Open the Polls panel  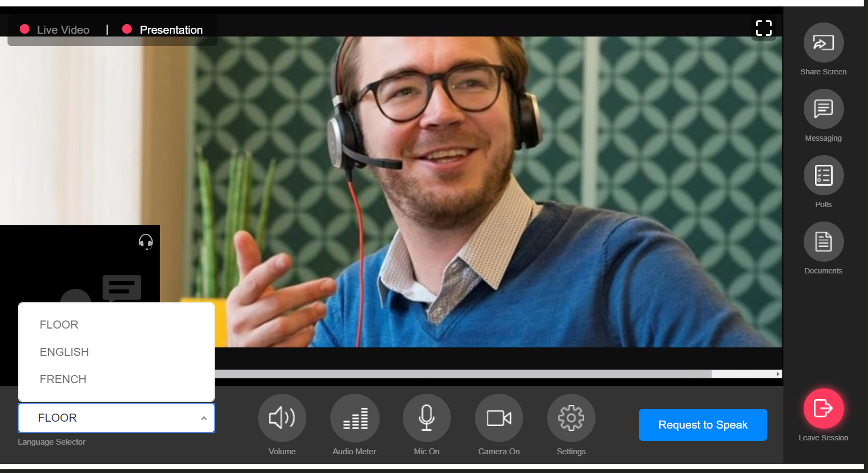click(x=823, y=176)
